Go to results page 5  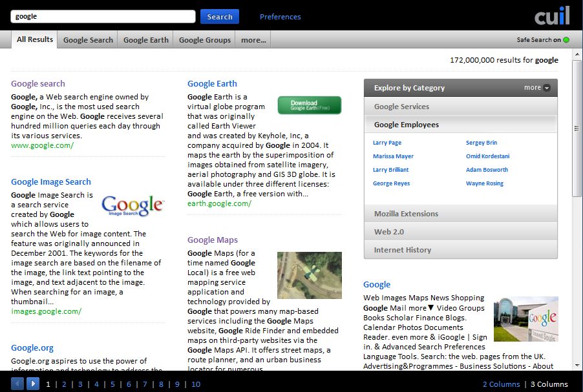(x=112, y=384)
